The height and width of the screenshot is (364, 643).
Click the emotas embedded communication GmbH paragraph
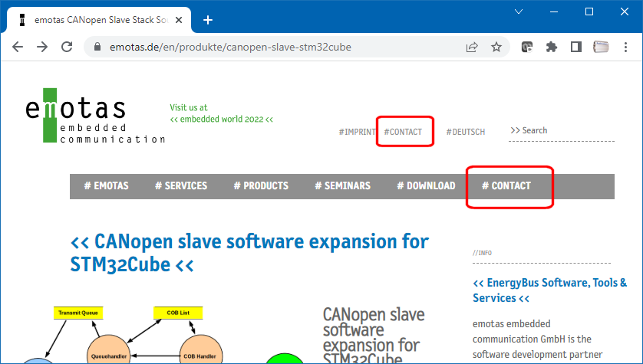[537, 339]
